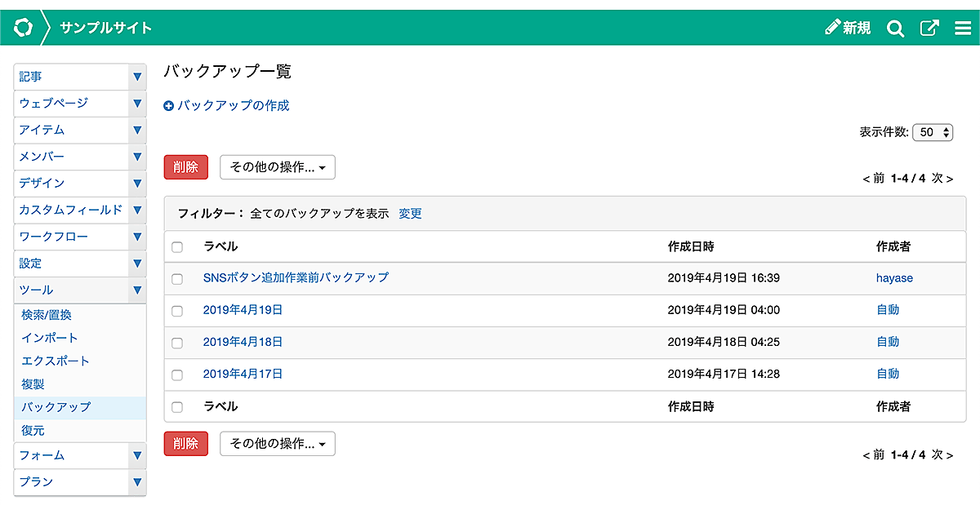Open 復元 from the sidebar menu
Screen dimensions: 980x514
(33, 430)
